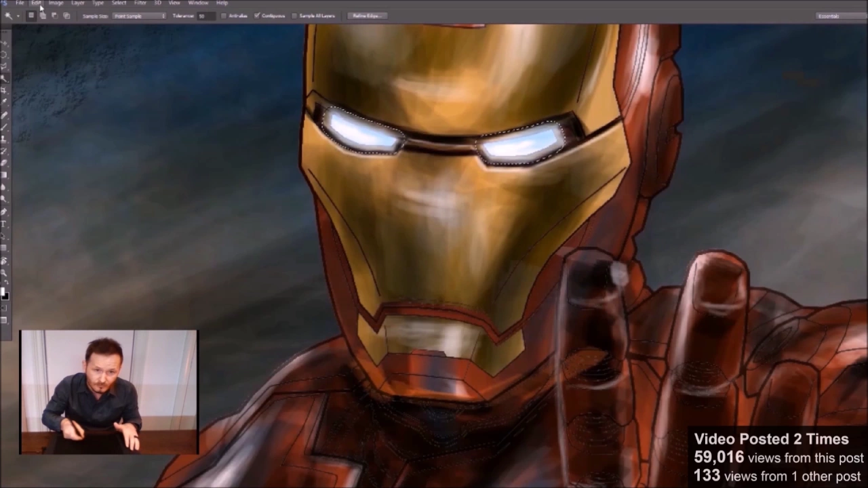Toggle the Contiguous checkbox
This screenshot has width=868, height=488.
click(257, 16)
